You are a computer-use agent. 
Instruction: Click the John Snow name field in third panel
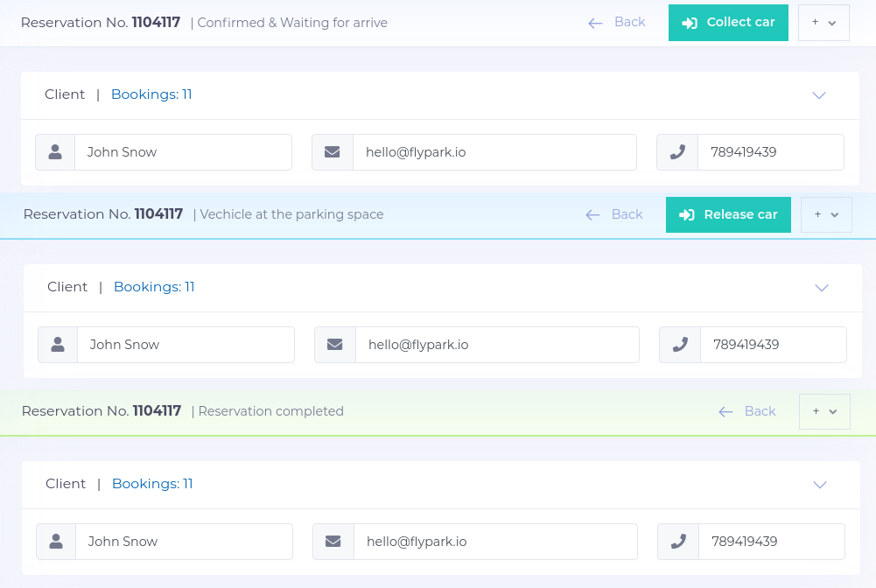tap(184, 542)
